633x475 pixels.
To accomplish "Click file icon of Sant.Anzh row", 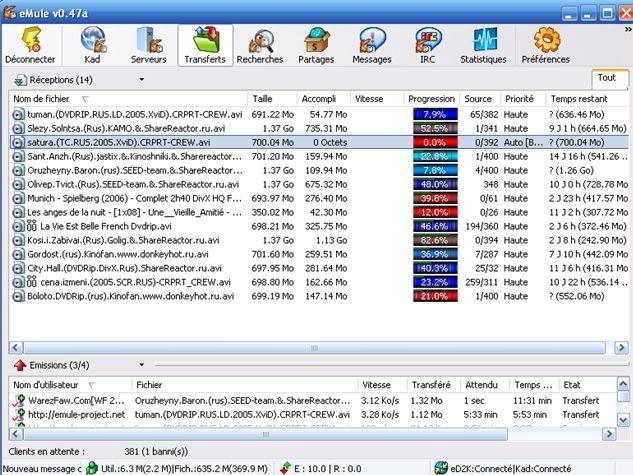I will tap(18, 157).
